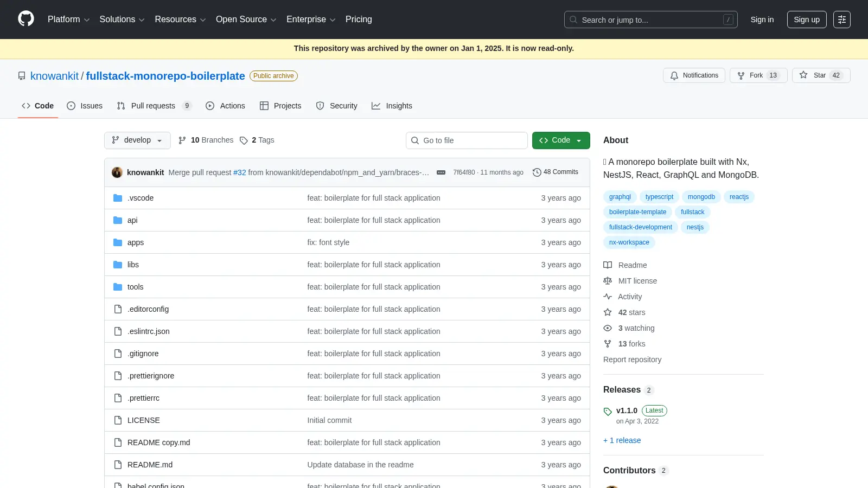Image resolution: width=868 pixels, height=488 pixels.
Task: Open fullstack-monorepo-boilerplate repository link
Action: click(165, 76)
